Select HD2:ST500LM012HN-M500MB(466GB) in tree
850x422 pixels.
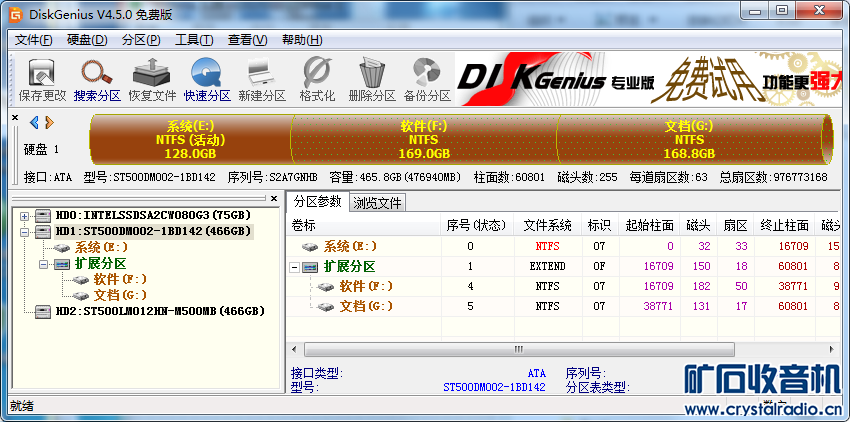click(x=160, y=311)
